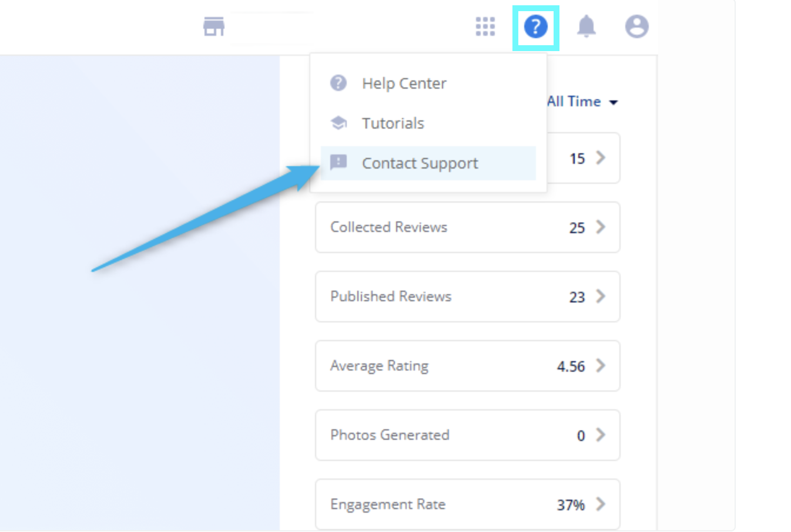The image size is (791, 532).
Task: Click the Average Rating 4.56 value
Action: pyautogui.click(x=571, y=366)
